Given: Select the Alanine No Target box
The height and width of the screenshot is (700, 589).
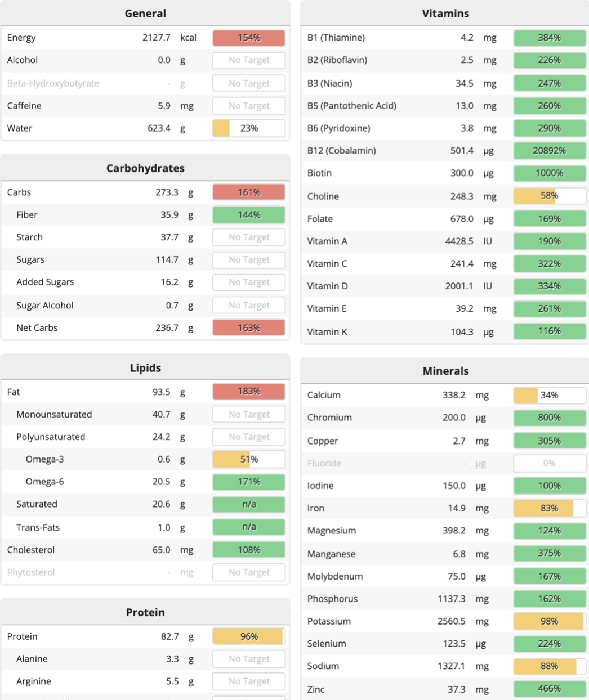Looking at the screenshot, I should pyautogui.click(x=249, y=659).
